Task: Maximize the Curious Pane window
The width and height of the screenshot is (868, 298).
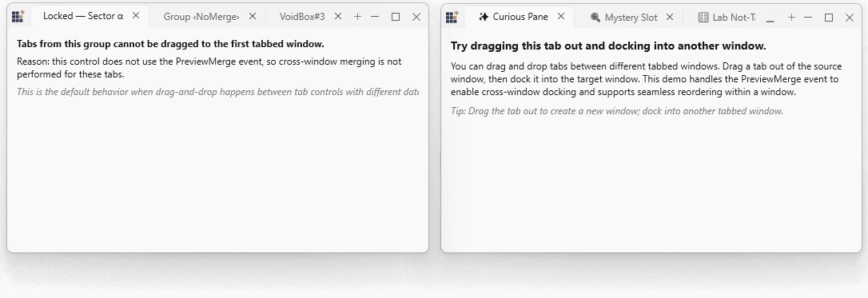Action: (x=829, y=18)
